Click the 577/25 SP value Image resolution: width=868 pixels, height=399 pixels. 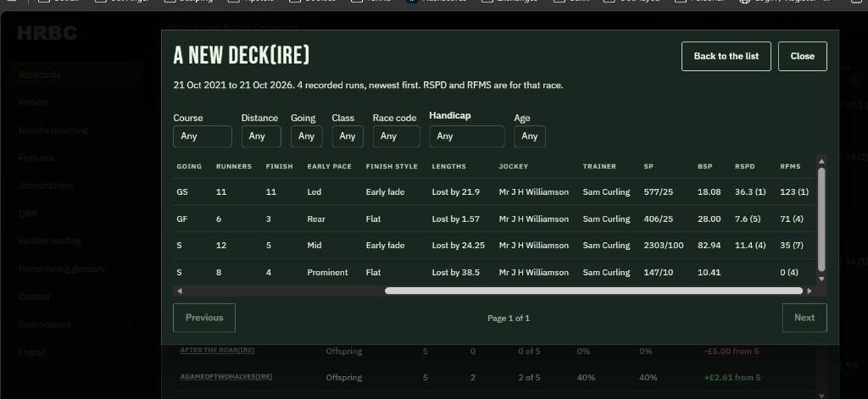(659, 192)
